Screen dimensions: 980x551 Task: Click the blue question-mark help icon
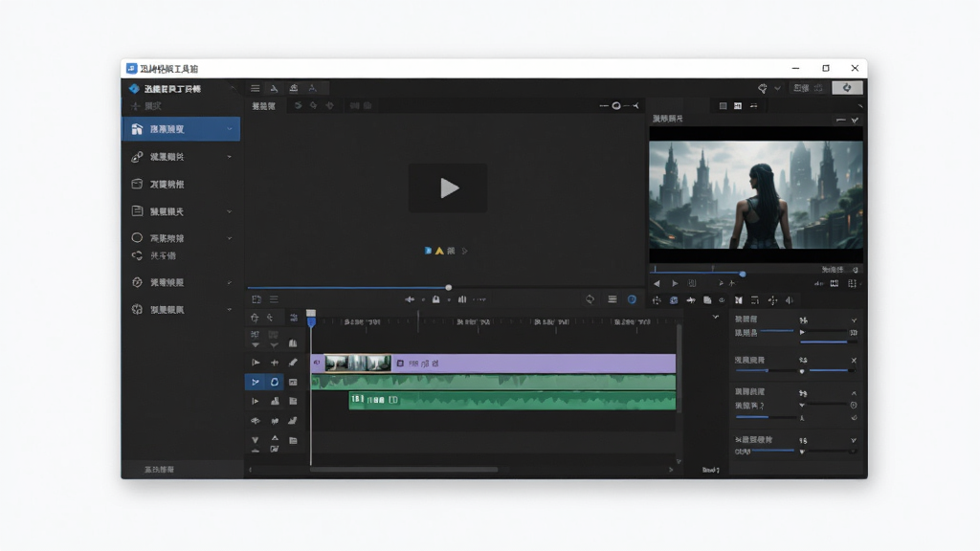[632, 299]
